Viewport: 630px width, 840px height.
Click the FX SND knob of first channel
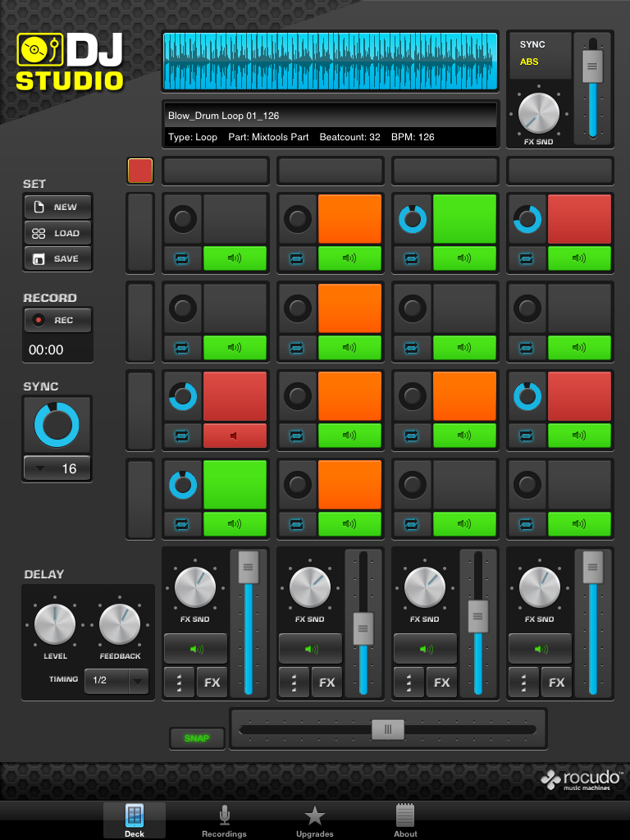point(195,587)
